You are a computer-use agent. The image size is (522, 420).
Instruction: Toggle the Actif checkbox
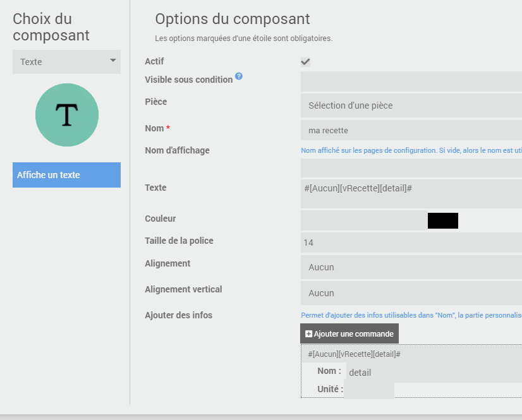click(x=306, y=62)
